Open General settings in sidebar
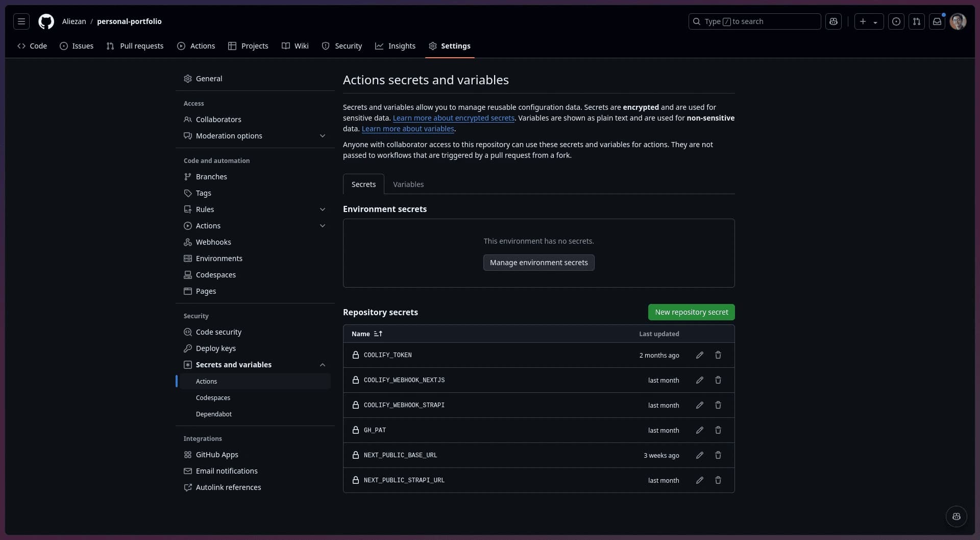 pyautogui.click(x=255, y=79)
